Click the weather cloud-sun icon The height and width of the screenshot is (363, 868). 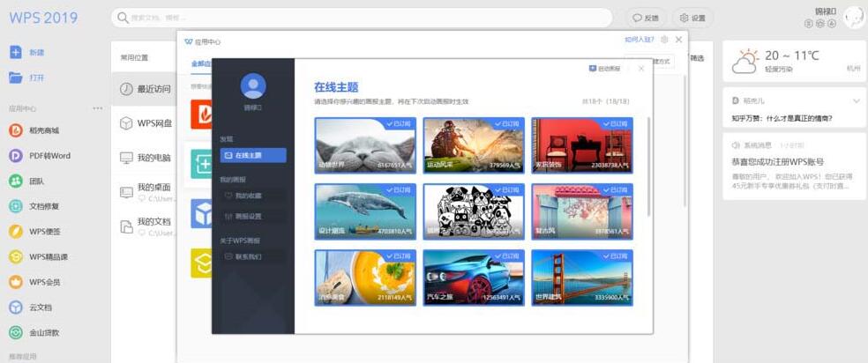[x=745, y=61]
